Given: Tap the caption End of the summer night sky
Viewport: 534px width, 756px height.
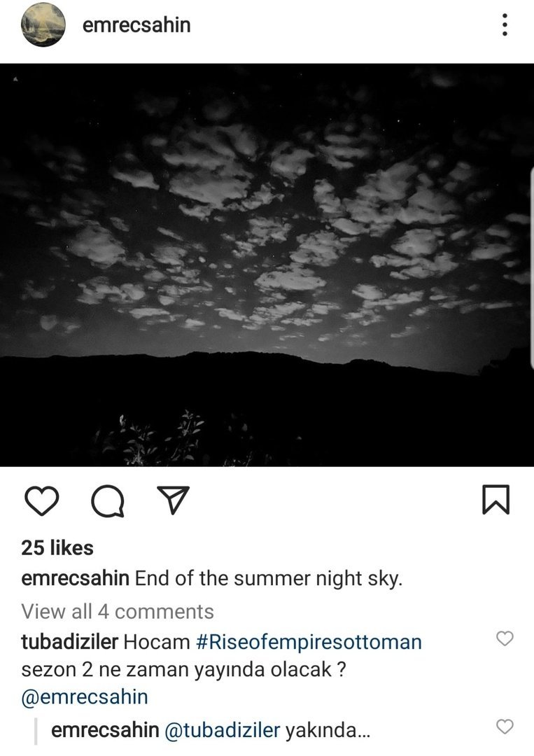Looking at the screenshot, I should [269, 578].
